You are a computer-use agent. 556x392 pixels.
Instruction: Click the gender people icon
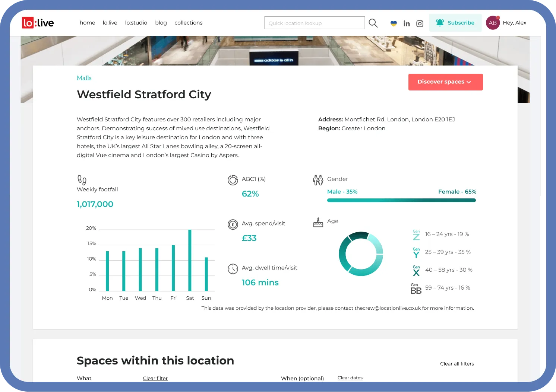[318, 180]
